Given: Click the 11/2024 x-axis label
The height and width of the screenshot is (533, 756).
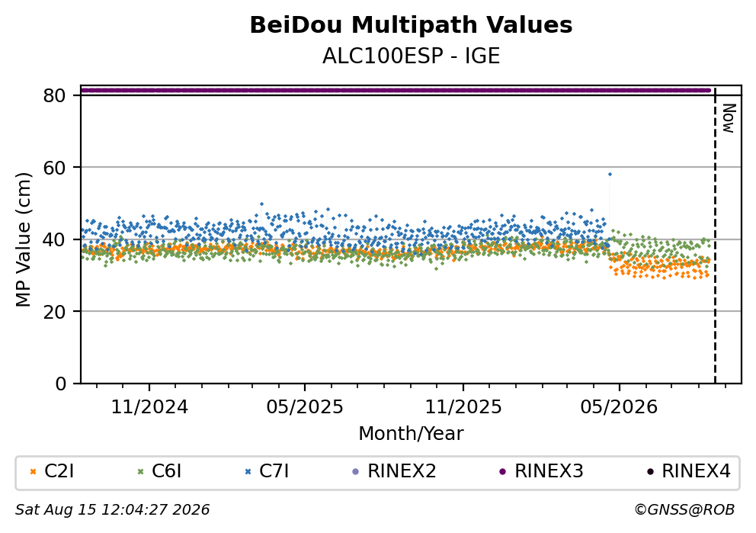Looking at the screenshot, I should point(149,407).
